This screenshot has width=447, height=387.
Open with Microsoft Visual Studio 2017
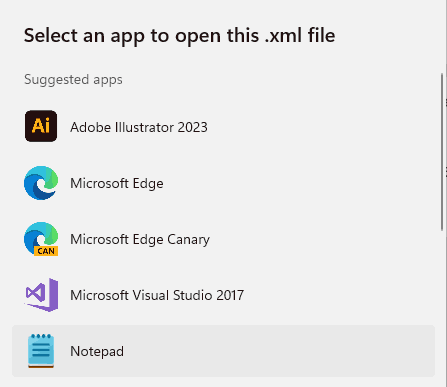coord(157,295)
